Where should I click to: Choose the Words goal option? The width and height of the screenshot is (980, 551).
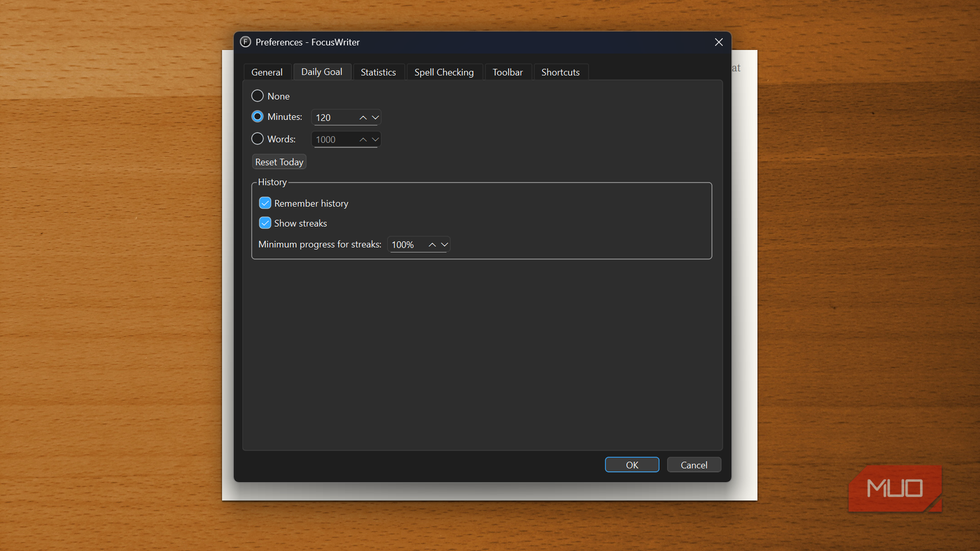(x=257, y=138)
